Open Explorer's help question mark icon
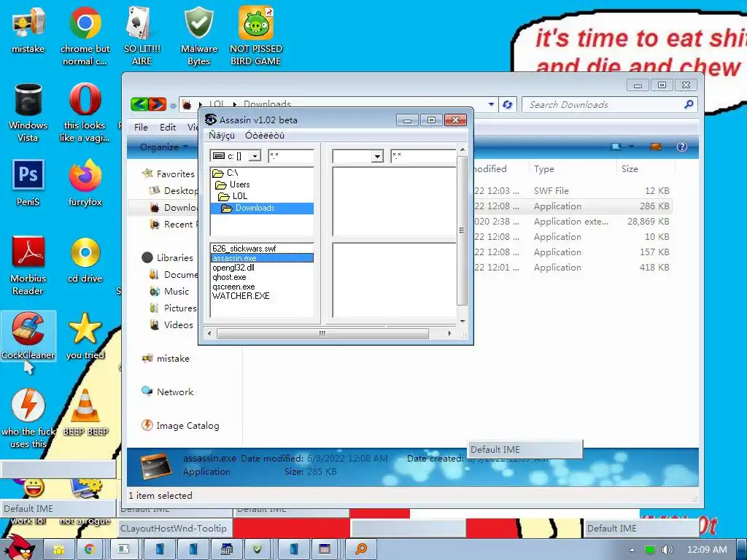This screenshot has width=747, height=560. [x=682, y=147]
